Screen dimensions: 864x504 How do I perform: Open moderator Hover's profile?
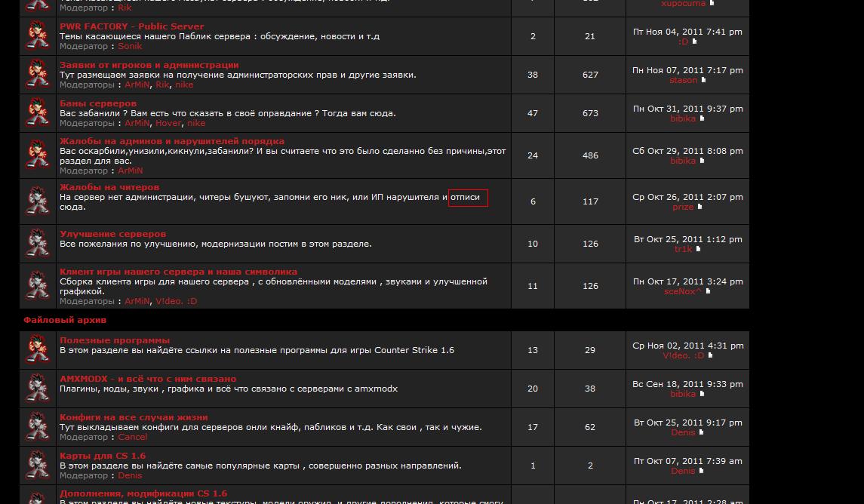click(168, 123)
